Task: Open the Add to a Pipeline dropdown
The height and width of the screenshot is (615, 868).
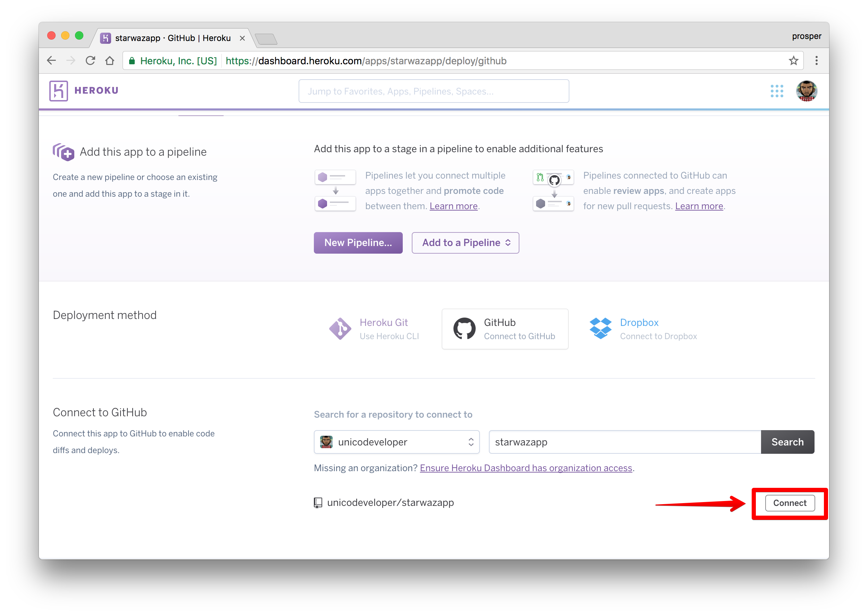Action: pos(465,243)
